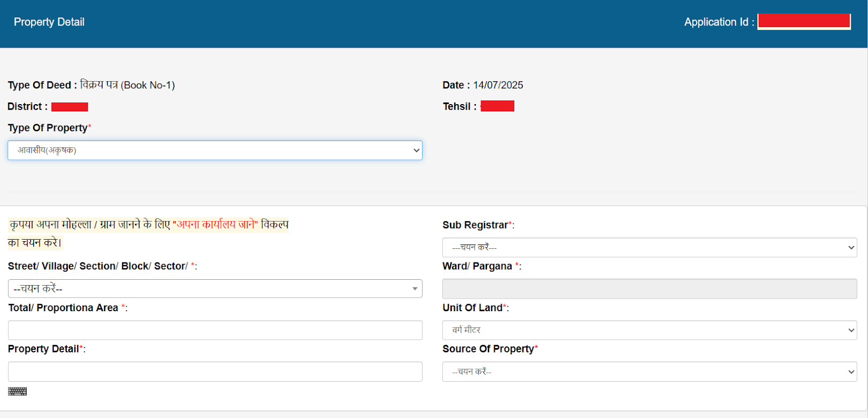Expand the Sub Registrar selection list

[649, 247]
